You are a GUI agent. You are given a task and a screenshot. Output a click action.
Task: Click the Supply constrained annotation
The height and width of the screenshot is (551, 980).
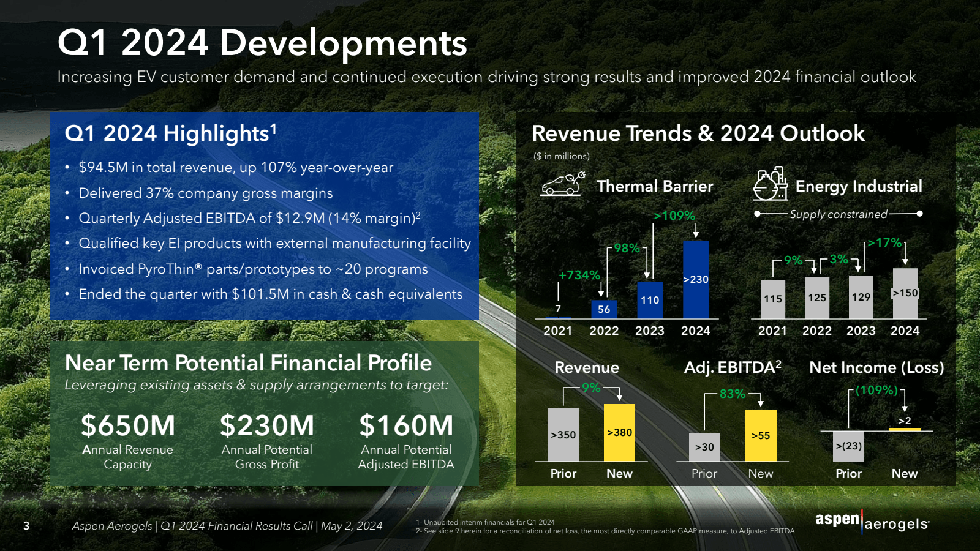click(x=839, y=214)
